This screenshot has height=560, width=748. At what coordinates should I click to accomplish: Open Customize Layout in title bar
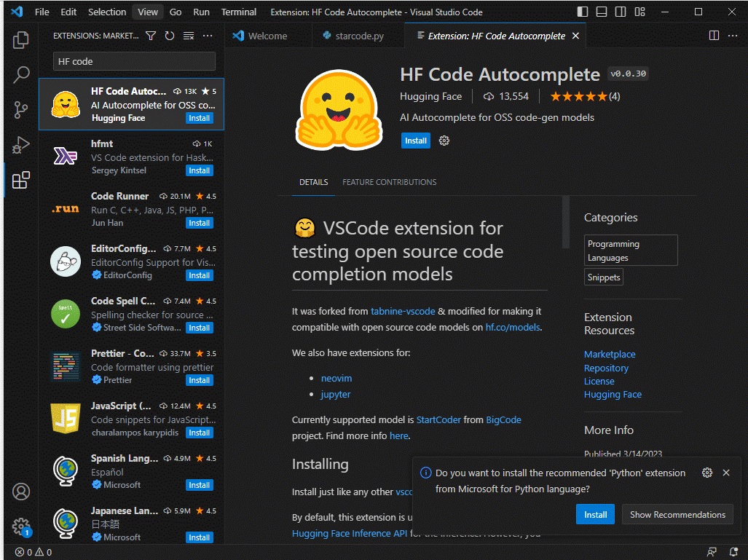(639, 12)
